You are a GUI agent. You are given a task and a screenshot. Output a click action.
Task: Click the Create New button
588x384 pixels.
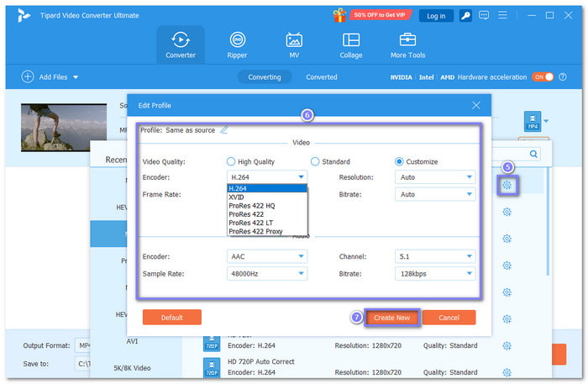tap(392, 318)
